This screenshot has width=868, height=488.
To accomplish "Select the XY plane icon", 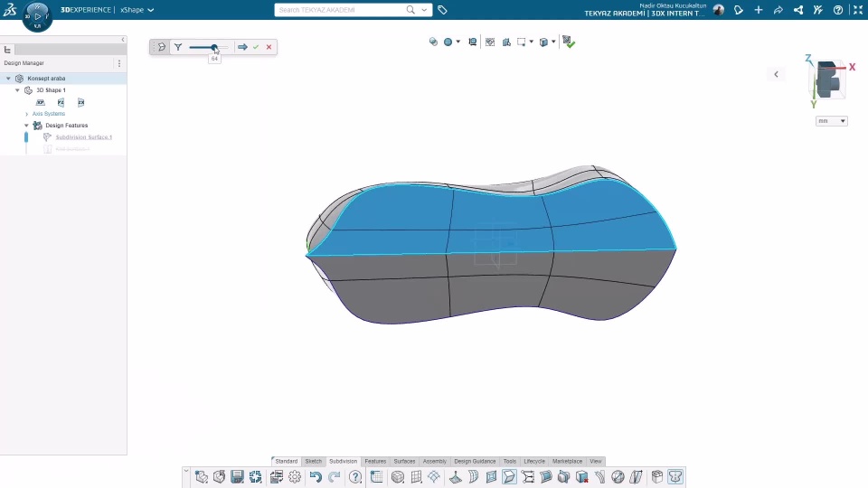I will click(x=41, y=103).
